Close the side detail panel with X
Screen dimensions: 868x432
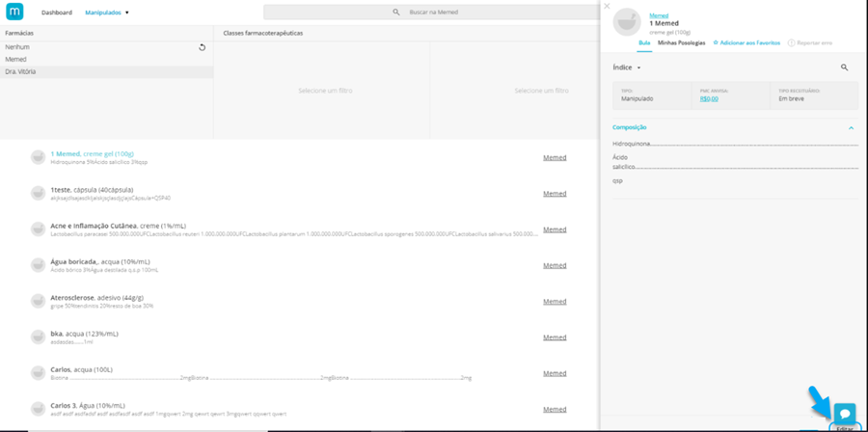[607, 6]
